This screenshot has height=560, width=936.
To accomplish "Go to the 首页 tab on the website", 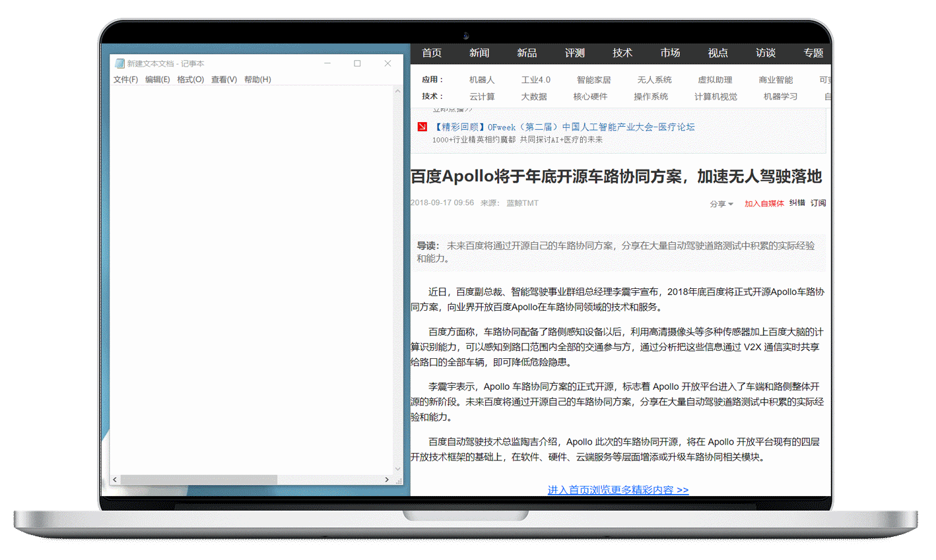I will (432, 53).
